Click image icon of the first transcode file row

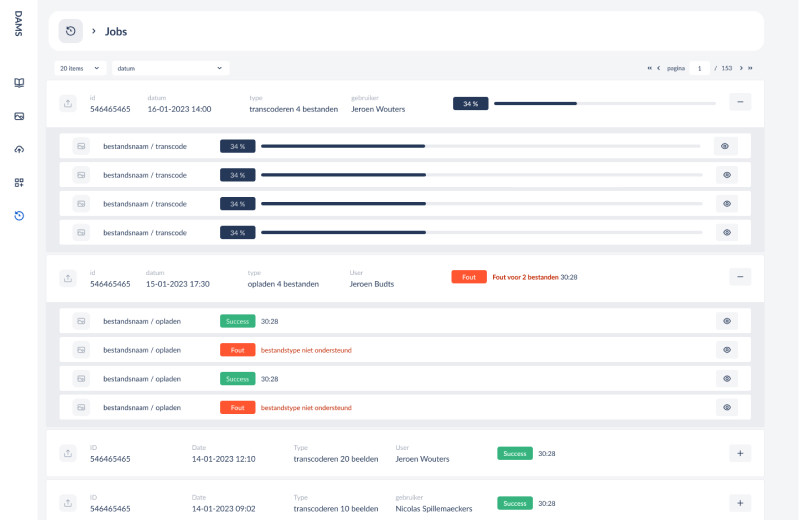(81, 146)
